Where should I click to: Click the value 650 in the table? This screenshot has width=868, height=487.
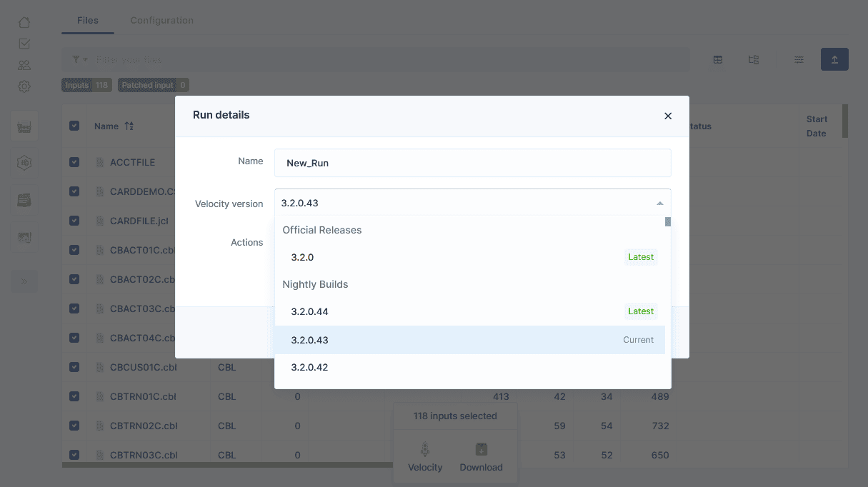click(x=660, y=455)
